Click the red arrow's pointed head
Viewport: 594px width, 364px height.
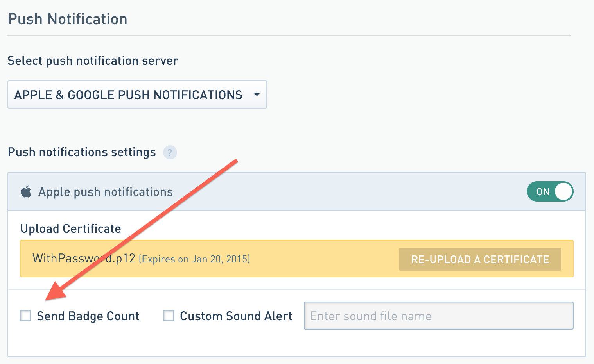coord(52,296)
